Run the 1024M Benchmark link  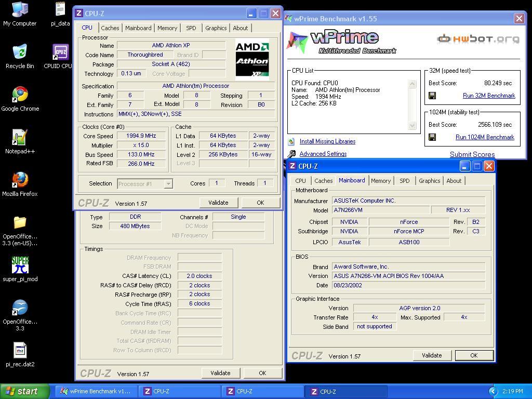click(x=485, y=137)
